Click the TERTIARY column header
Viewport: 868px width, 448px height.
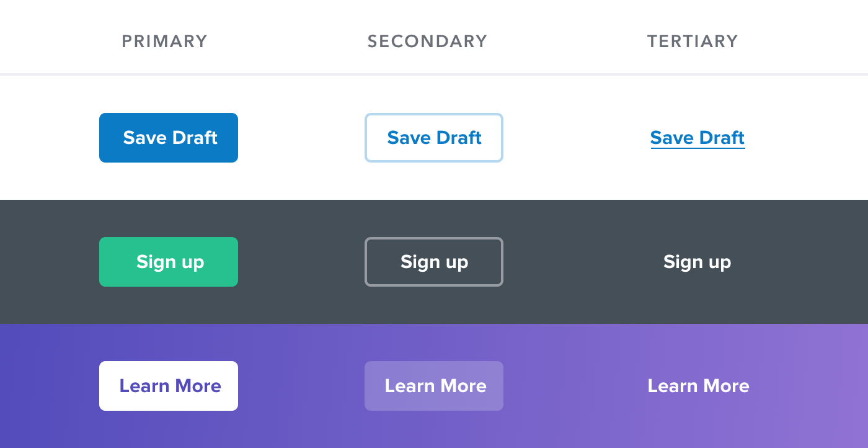pos(693,42)
